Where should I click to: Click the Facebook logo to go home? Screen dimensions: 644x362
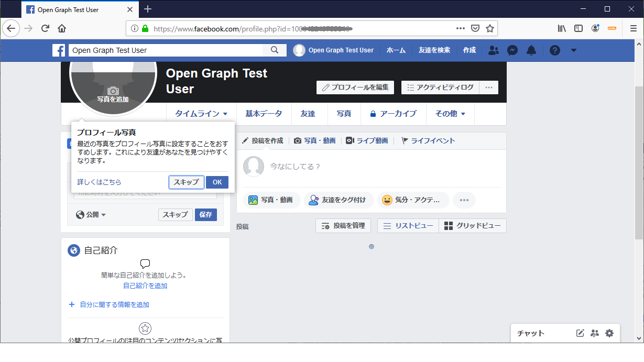tap(59, 50)
